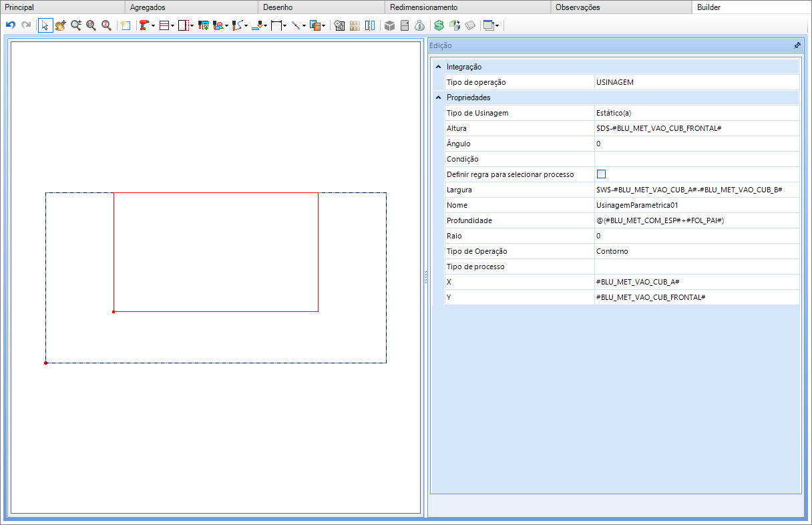Click the zoom reset magnifier icon
Screen dimensions: 812x525
coord(106,25)
